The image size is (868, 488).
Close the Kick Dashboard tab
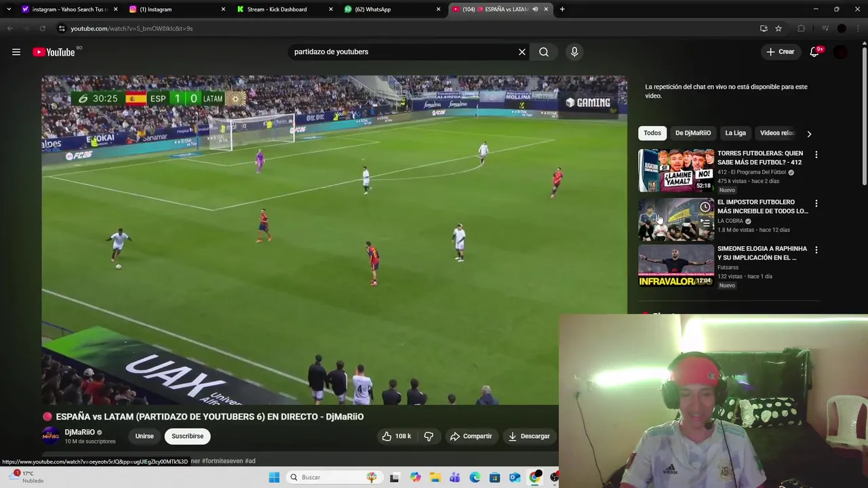331,9
